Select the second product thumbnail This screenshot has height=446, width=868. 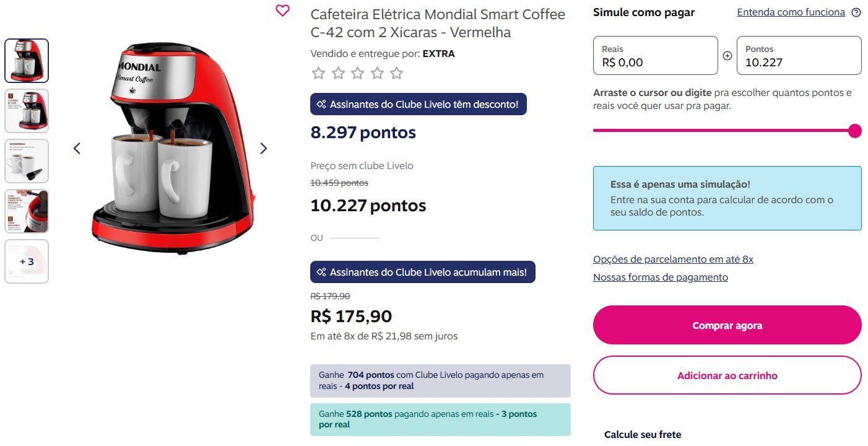pyautogui.click(x=27, y=111)
